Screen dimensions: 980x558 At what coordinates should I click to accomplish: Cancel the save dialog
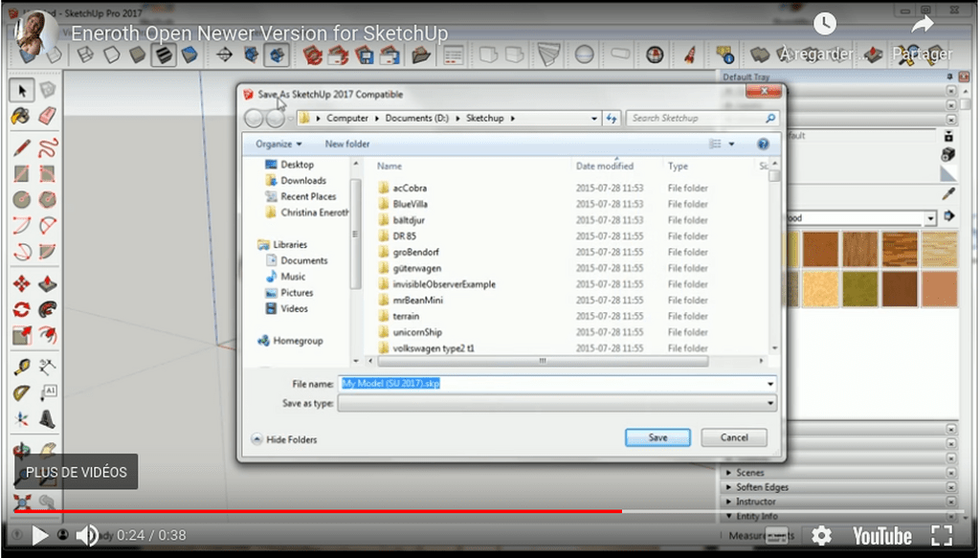(734, 438)
